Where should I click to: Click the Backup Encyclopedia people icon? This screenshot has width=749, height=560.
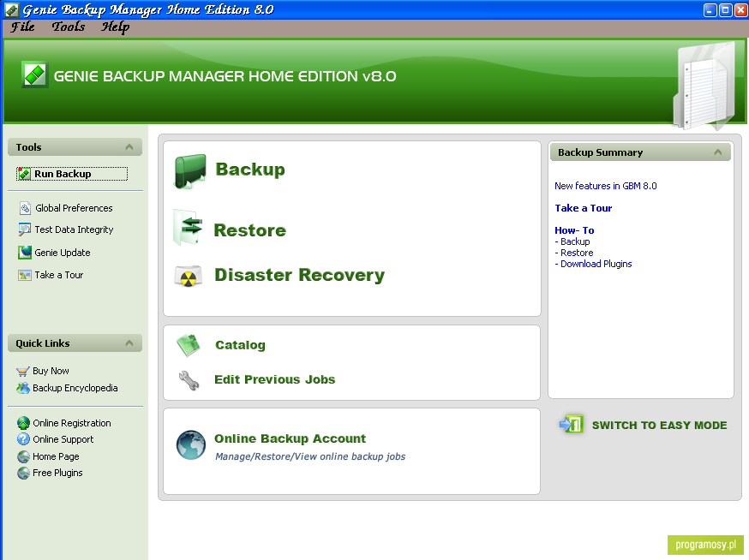(22, 388)
